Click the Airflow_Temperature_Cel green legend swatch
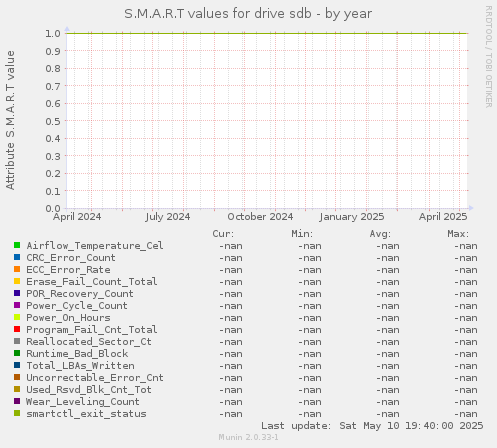 pos(17,245)
